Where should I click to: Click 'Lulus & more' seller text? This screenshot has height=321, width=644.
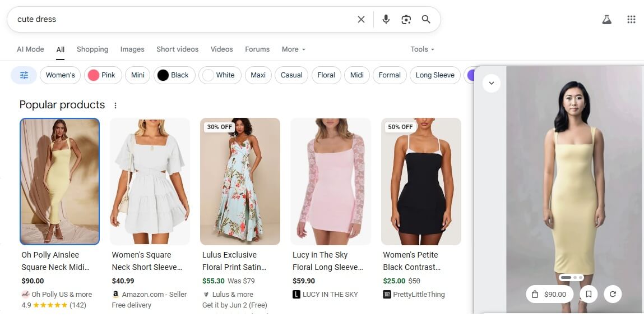point(233,294)
